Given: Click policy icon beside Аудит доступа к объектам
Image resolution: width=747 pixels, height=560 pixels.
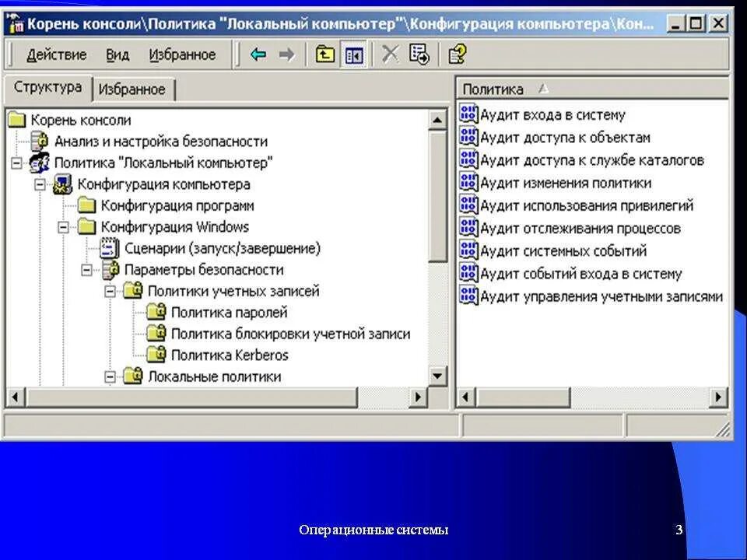Looking at the screenshot, I should 468,137.
